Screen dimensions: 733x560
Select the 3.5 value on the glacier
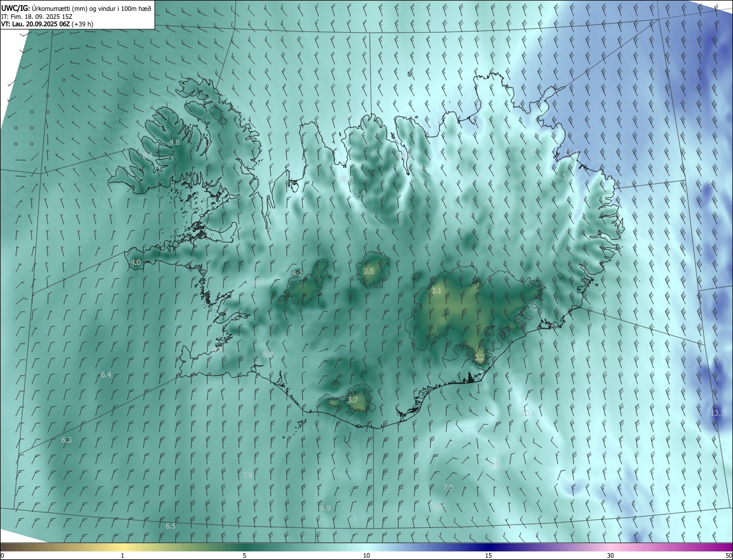(x=369, y=271)
